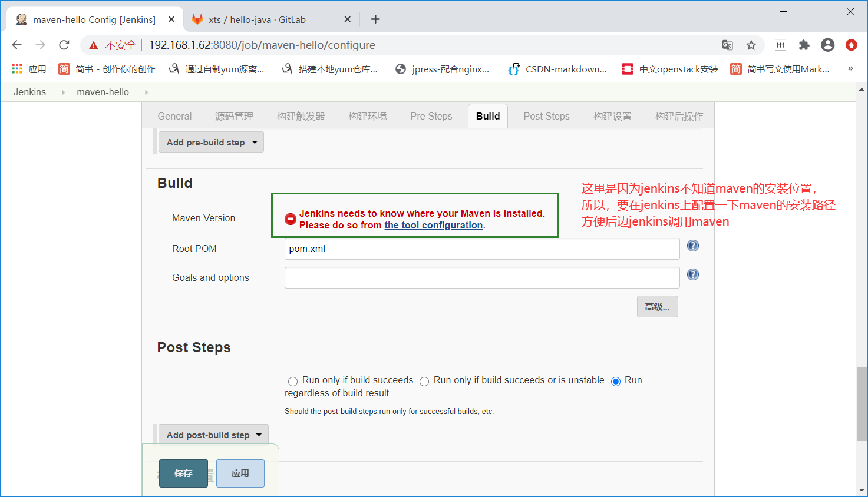This screenshot has width=868, height=497.
Task: Open Google Translate page icon
Action: (x=727, y=45)
